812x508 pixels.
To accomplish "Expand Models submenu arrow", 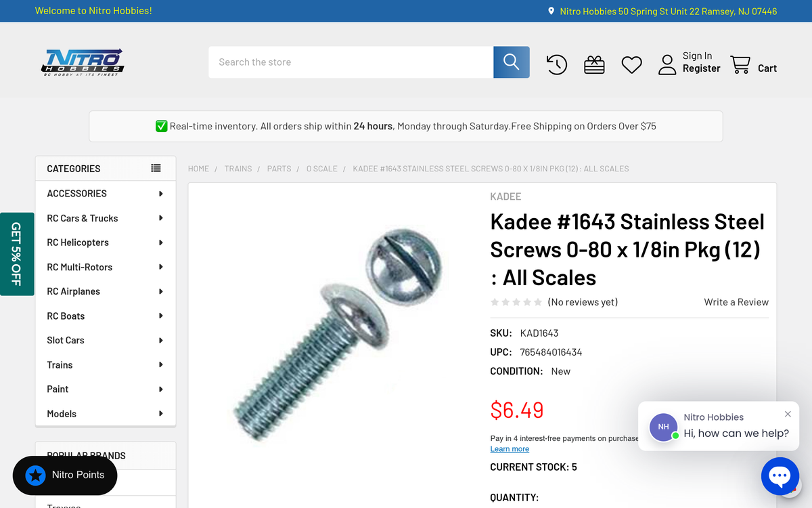I will click(x=161, y=413).
